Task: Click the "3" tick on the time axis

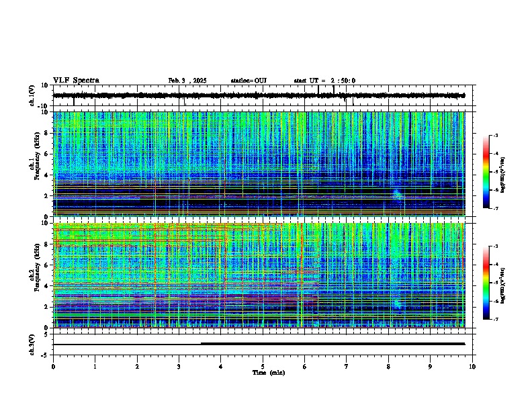Action: 179,367
